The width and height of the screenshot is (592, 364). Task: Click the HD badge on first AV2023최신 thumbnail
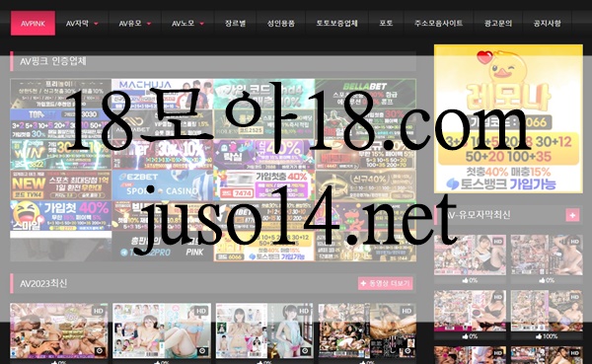(98, 311)
